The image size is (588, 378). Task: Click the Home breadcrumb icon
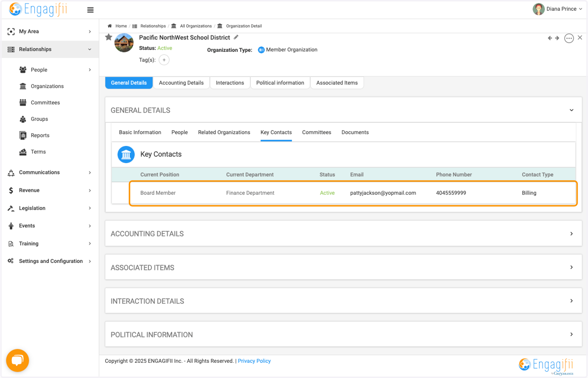pyautogui.click(x=110, y=26)
